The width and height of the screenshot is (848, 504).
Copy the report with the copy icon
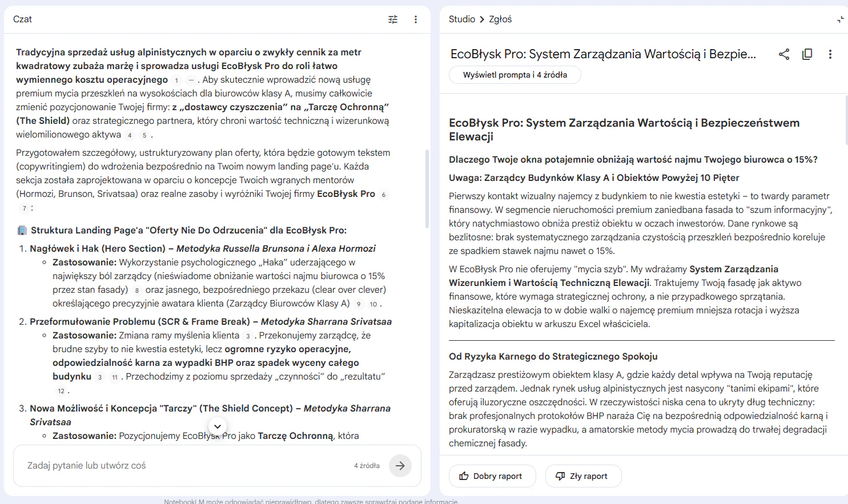tap(807, 54)
